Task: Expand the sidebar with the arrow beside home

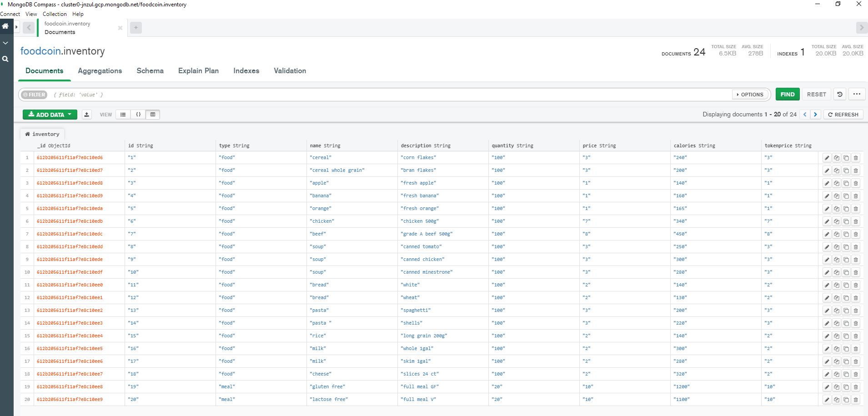Action: pyautogui.click(x=16, y=27)
